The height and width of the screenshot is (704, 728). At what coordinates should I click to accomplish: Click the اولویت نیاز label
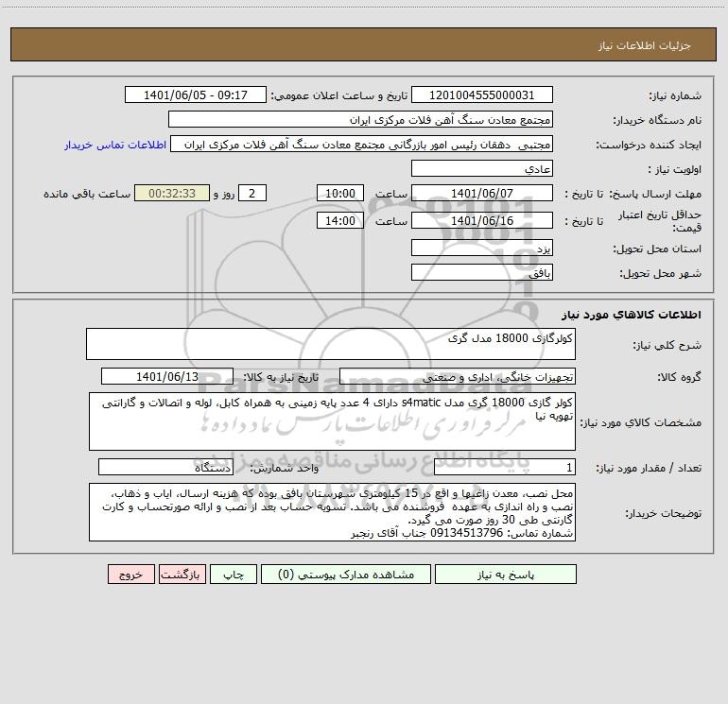coord(675,170)
